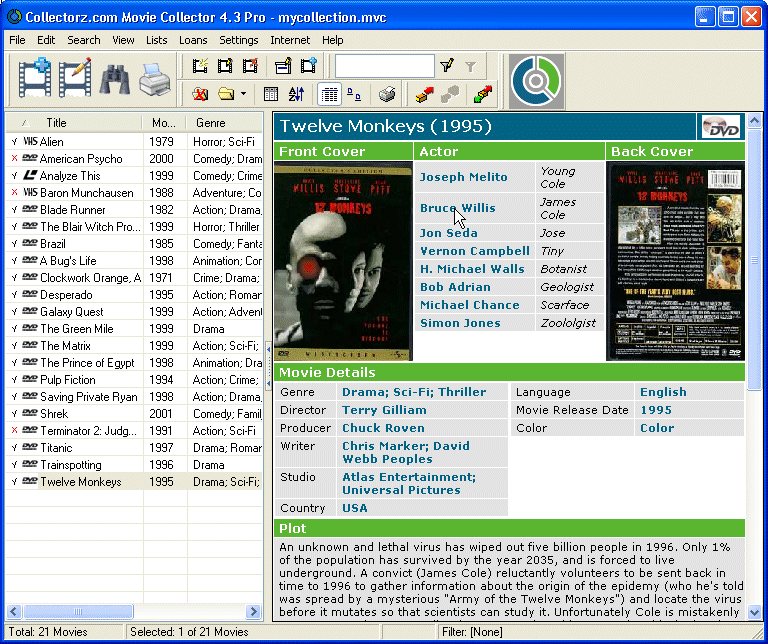Select The Matrix row in movie list
The width and height of the screenshot is (768, 644).
pyautogui.click(x=134, y=346)
